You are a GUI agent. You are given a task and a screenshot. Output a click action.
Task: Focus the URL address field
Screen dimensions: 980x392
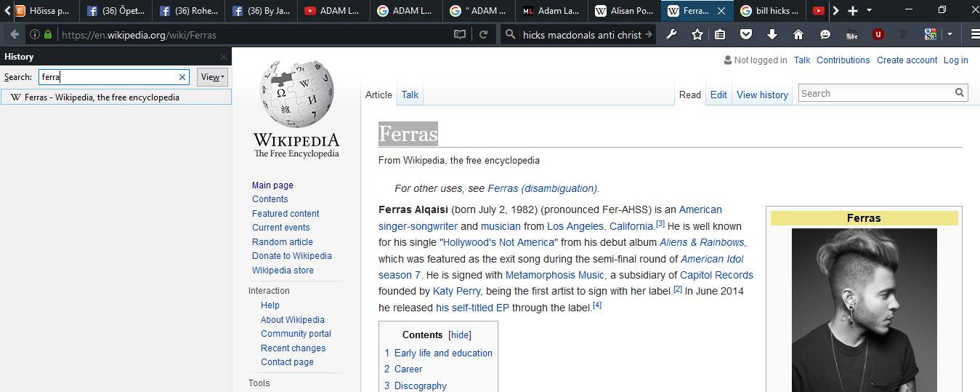(254, 34)
